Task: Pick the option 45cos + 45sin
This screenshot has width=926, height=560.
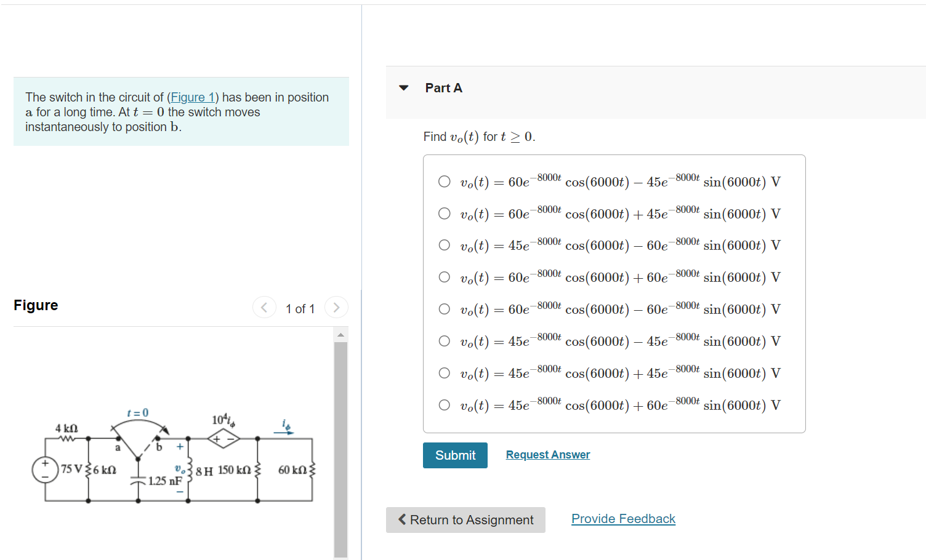Action: [x=444, y=373]
